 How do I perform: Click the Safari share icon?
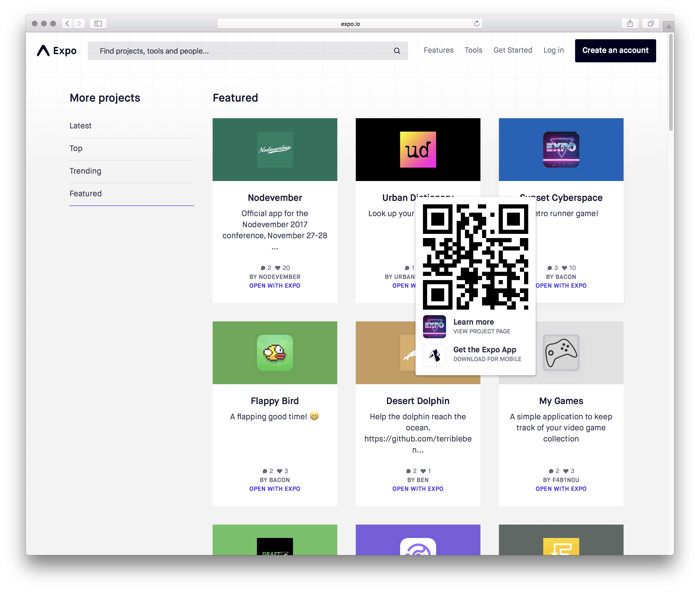(630, 24)
